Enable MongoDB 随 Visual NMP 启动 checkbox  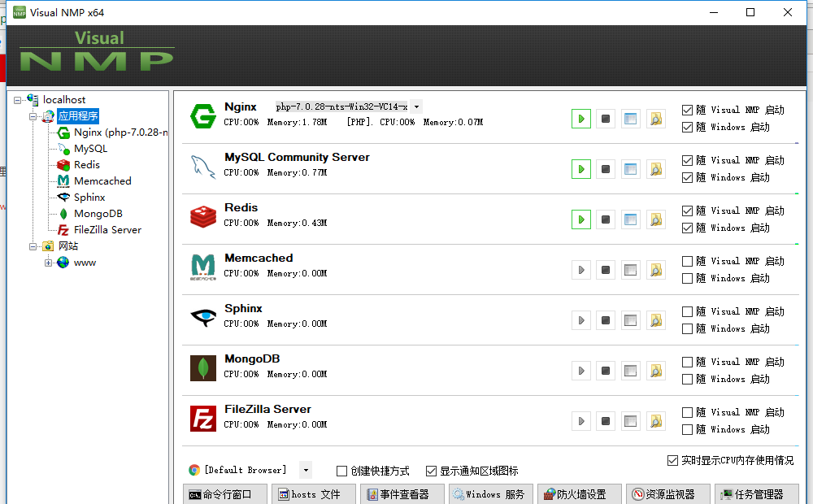coord(687,362)
